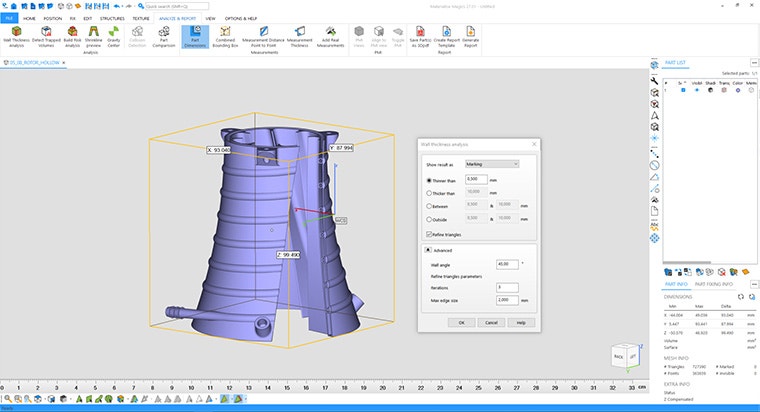The height and width of the screenshot is (412, 760).
Task: Open the FILE menu
Action: pos(9,18)
